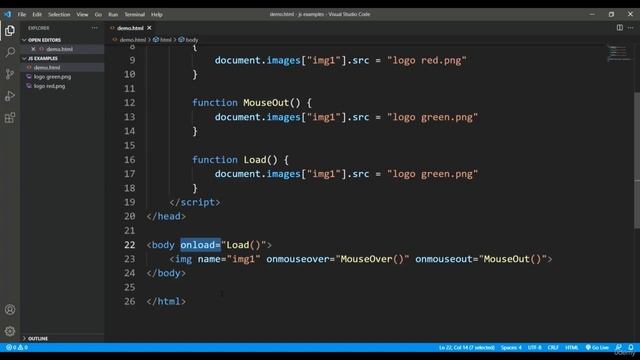Open the File menu
640x360 pixels.
(x=22, y=14)
